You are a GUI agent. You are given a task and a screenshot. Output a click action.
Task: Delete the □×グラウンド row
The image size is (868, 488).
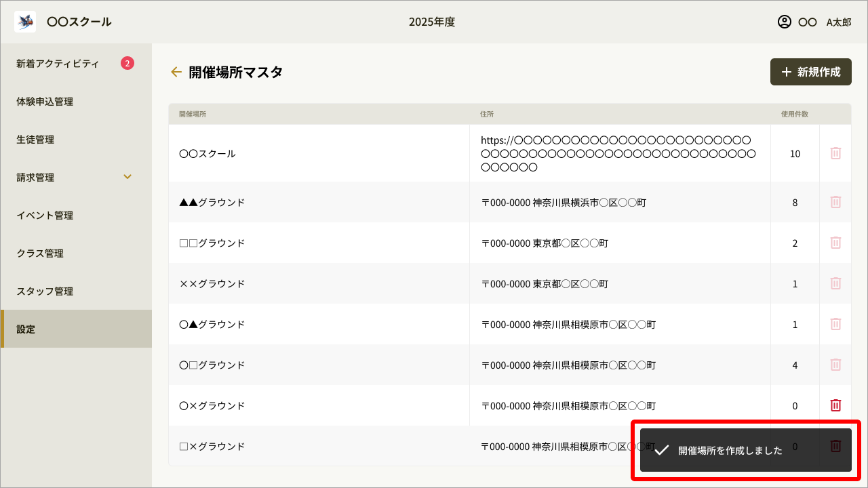[x=835, y=446]
